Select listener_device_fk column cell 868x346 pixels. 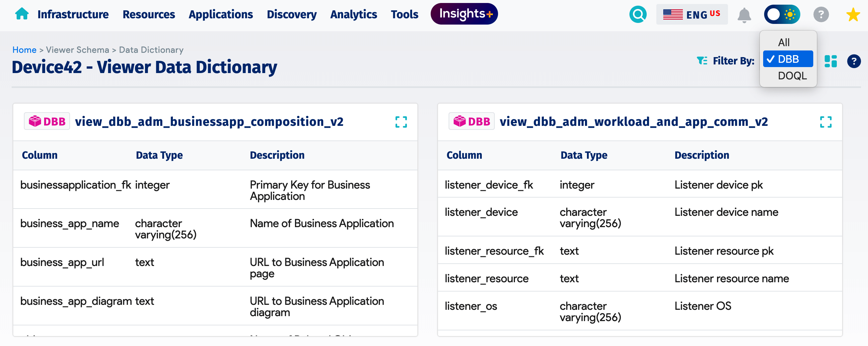(489, 185)
